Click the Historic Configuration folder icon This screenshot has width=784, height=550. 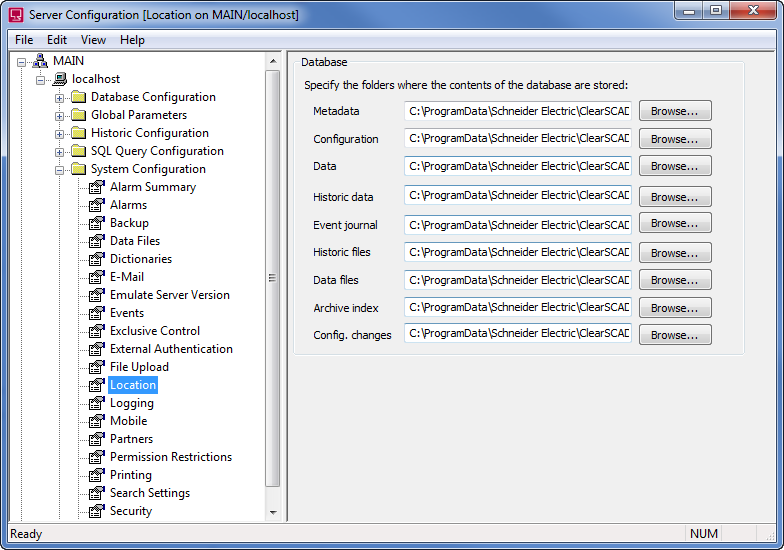(78, 133)
